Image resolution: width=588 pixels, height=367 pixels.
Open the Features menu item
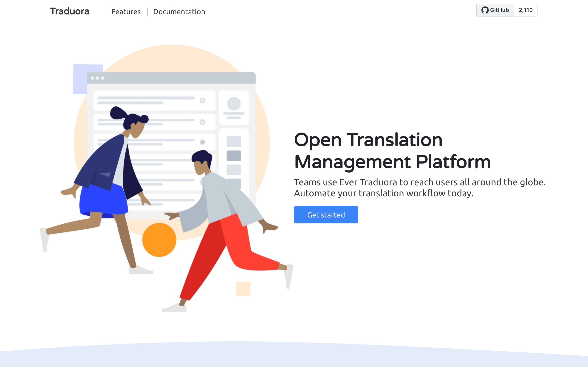pyautogui.click(x=126, y=12)
